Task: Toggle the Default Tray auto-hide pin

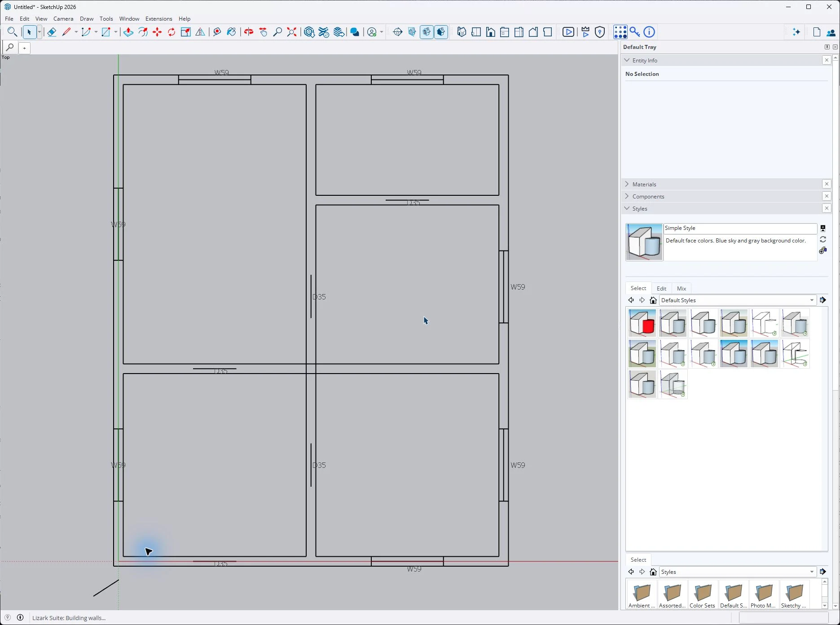Action: [x=827, y=47]
